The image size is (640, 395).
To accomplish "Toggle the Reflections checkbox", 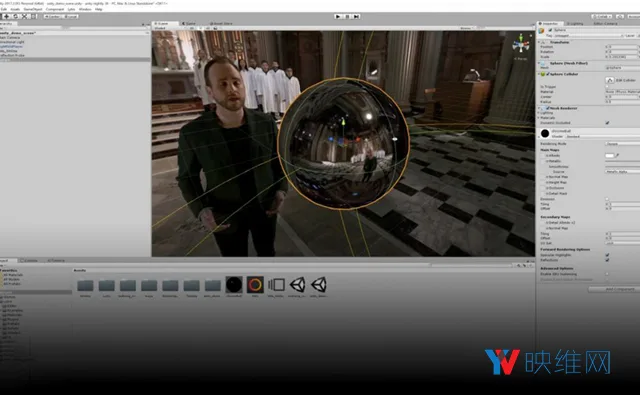I will (607, 260).
